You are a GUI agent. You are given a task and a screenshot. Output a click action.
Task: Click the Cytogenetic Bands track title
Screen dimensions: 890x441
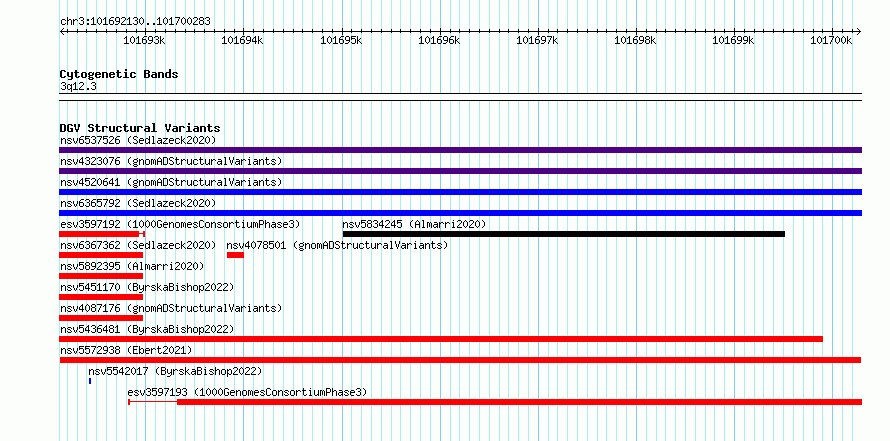coord(119,74)
